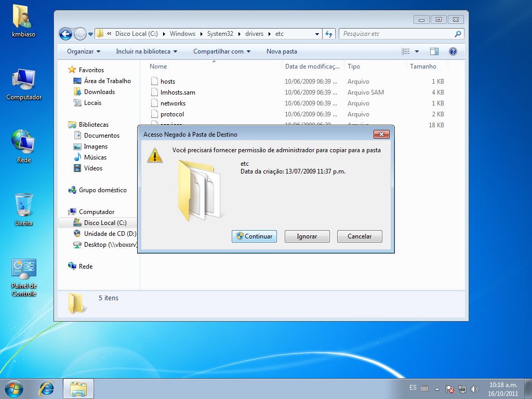The width and height of the screenshot is (532, 399).
Task: Open the Documentos library
Action: [x=102, y=136]
